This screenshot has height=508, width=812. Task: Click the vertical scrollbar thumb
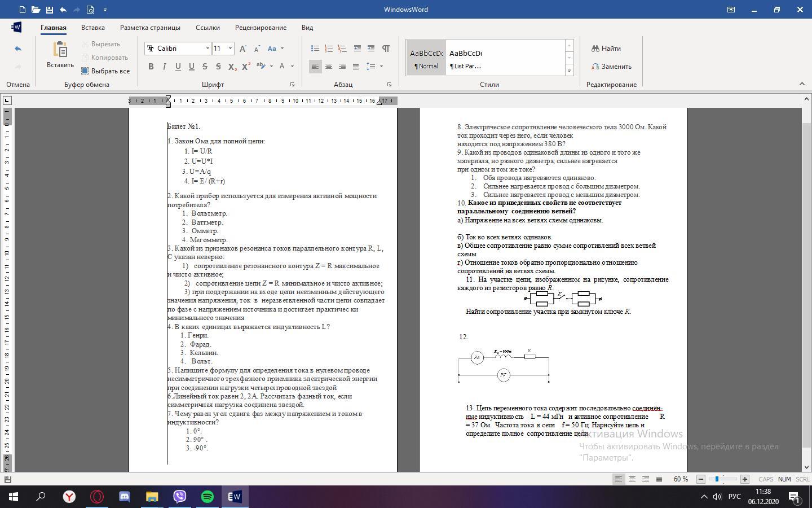point(806,285)
